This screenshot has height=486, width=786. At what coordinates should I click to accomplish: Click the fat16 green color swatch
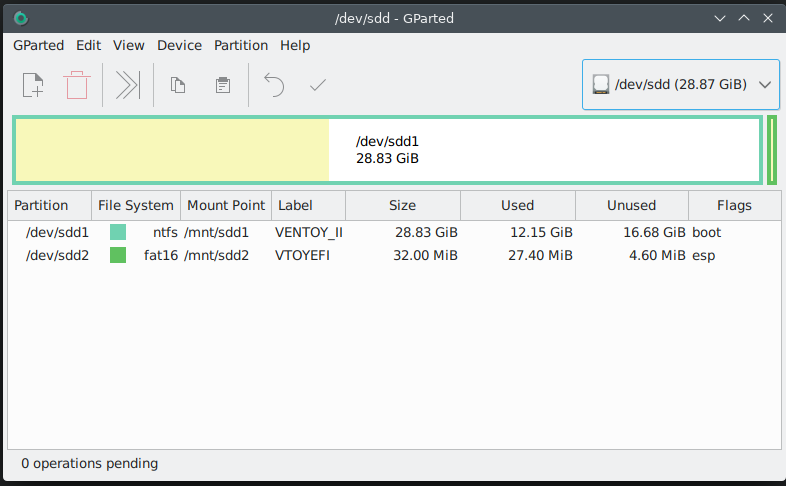point(118,255)
